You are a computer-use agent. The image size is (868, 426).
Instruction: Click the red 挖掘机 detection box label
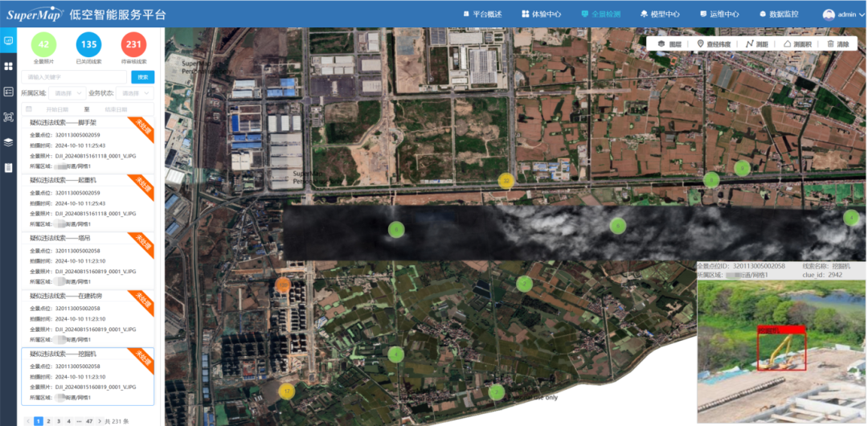[x=780, y=330]
